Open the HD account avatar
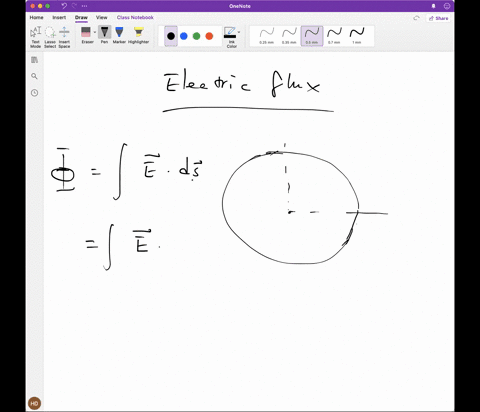 click(34, 403)
